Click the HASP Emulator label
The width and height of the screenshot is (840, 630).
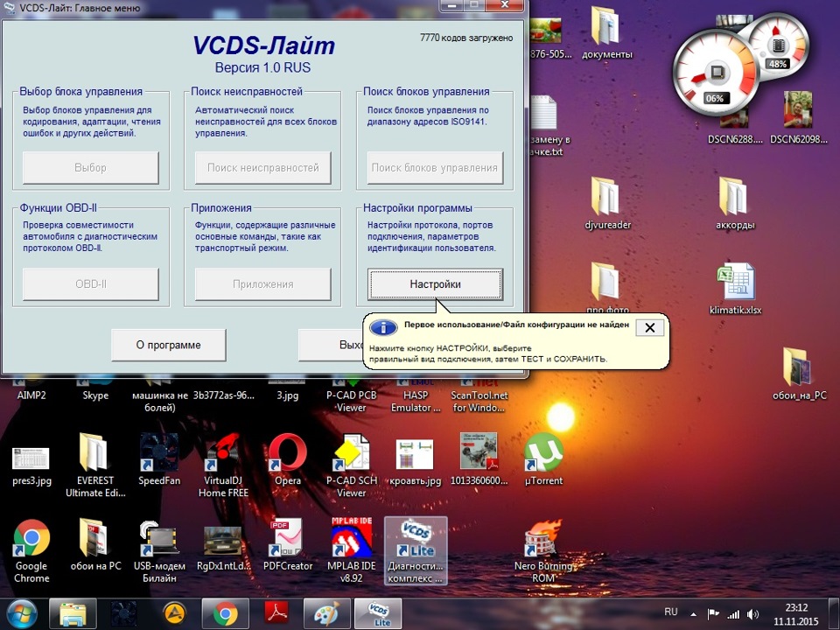[x=415, y=402]
